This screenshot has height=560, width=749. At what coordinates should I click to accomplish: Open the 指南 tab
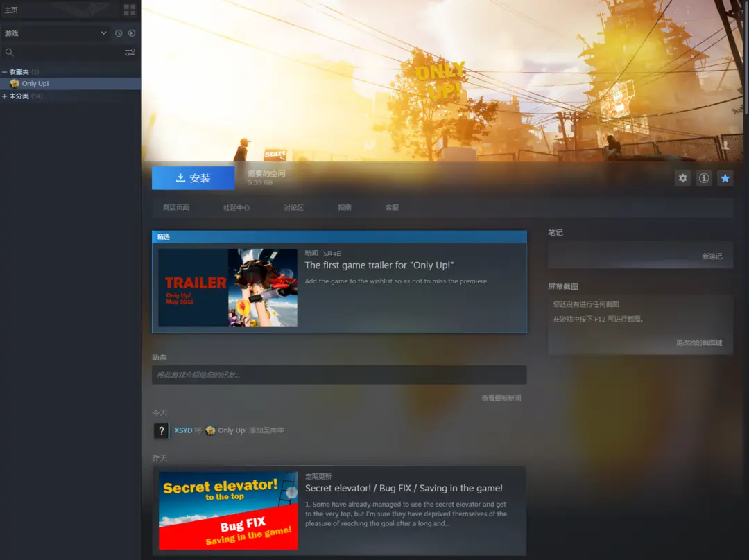pos(345,207)
